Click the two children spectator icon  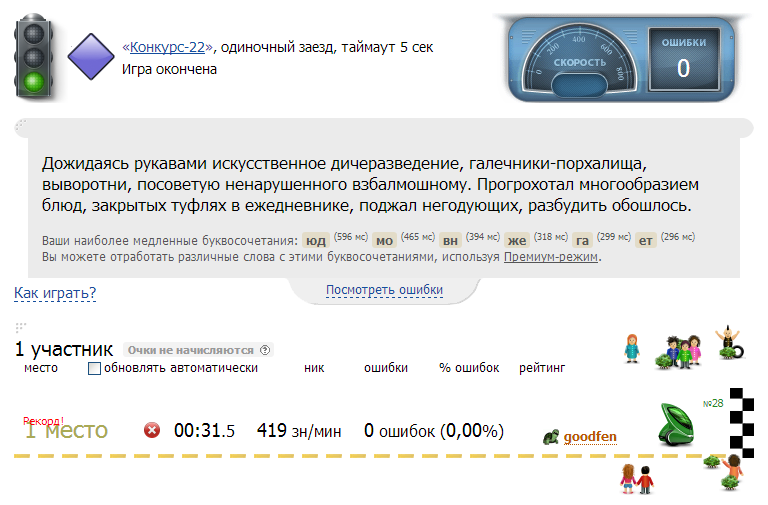tap(637, 479)
